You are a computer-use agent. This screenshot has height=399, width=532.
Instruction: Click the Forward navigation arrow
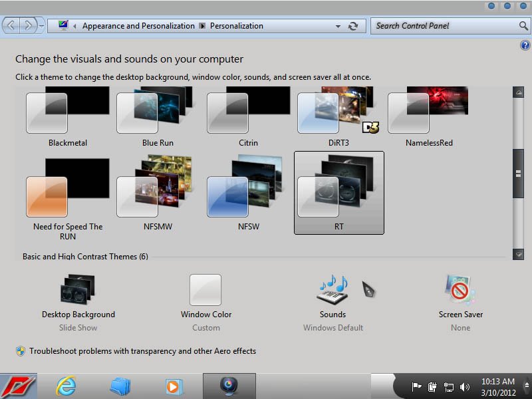pos(28,25)
